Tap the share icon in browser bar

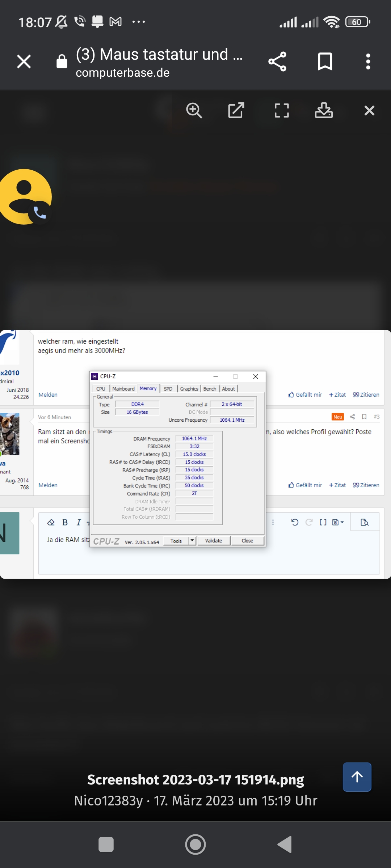click(277, 61)
